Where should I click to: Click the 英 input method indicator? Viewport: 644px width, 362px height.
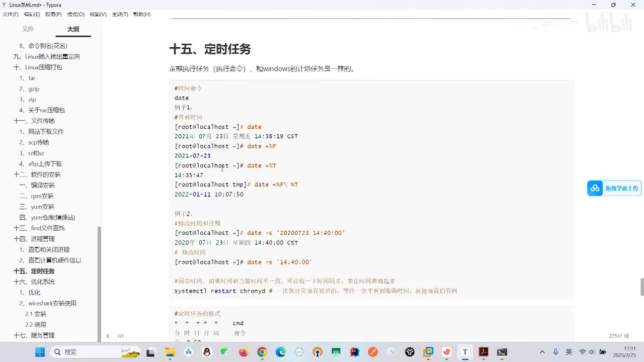[x=569, y=352]
